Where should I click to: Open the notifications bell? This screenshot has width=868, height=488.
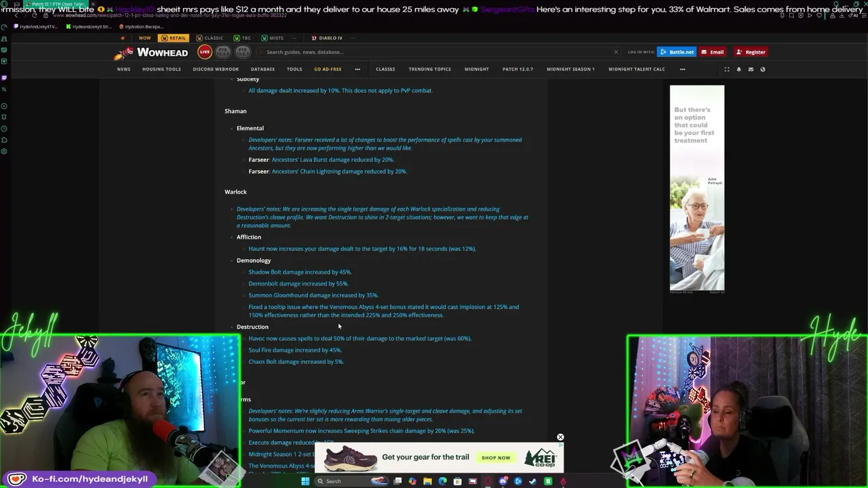(x=739, y=69)
